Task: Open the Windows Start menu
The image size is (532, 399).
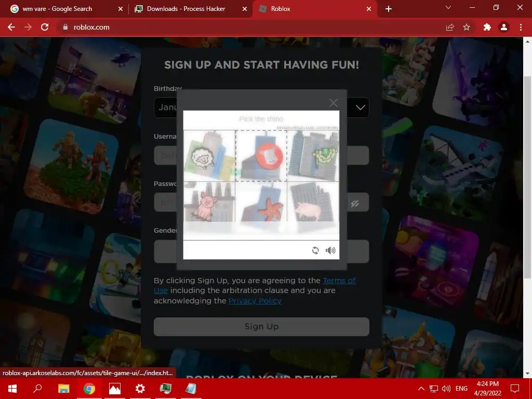Action: pyautogui.click(x=12, y=388)
